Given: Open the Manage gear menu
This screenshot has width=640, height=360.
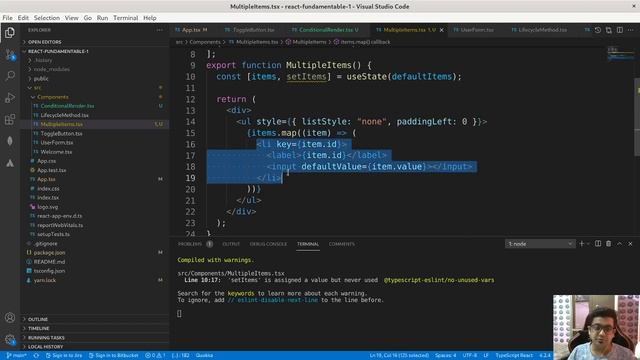Looking at the screenshot, I should (x=10, y=339).
